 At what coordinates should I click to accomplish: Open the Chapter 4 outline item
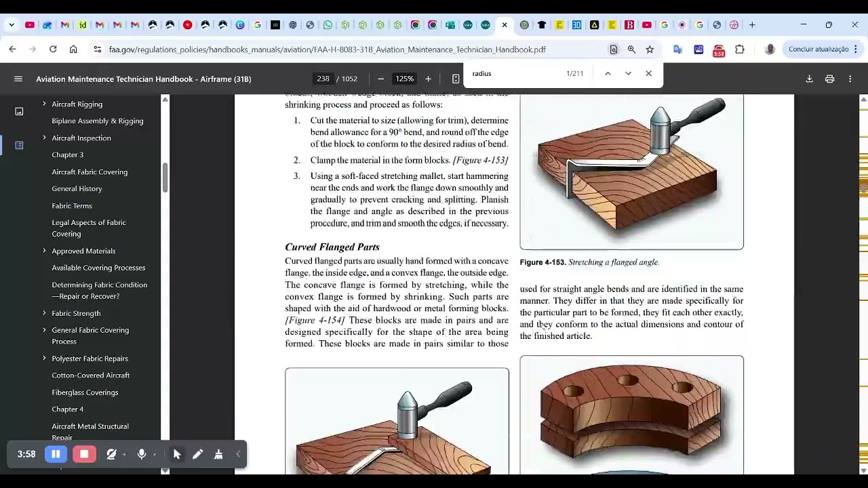[68, 409]
